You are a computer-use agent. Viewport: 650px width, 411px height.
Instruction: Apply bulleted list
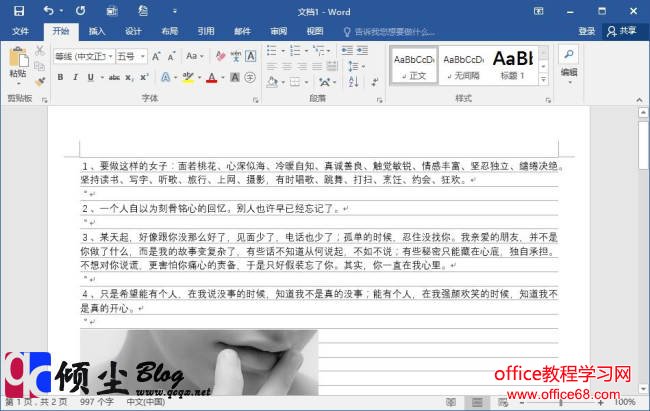click(x=272, y=51)
